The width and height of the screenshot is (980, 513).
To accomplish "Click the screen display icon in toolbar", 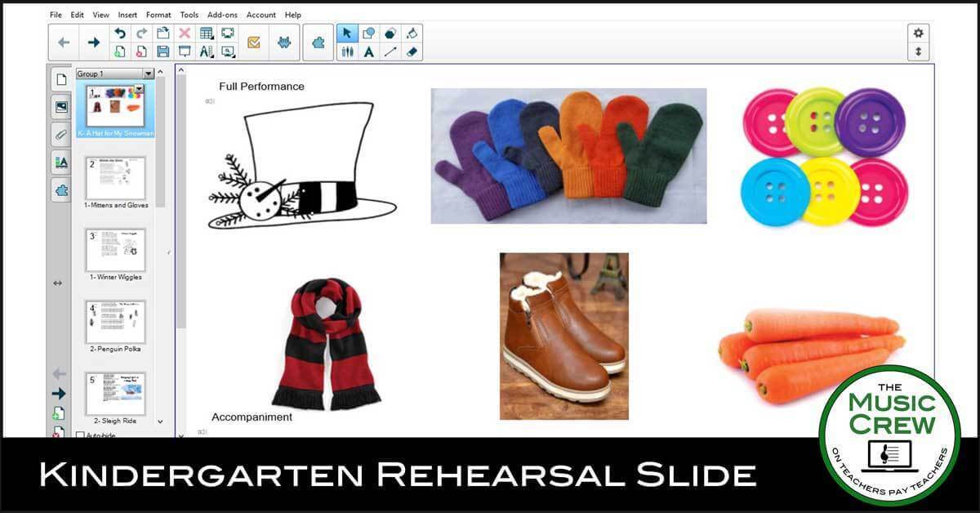I will (x=228, y=33).
